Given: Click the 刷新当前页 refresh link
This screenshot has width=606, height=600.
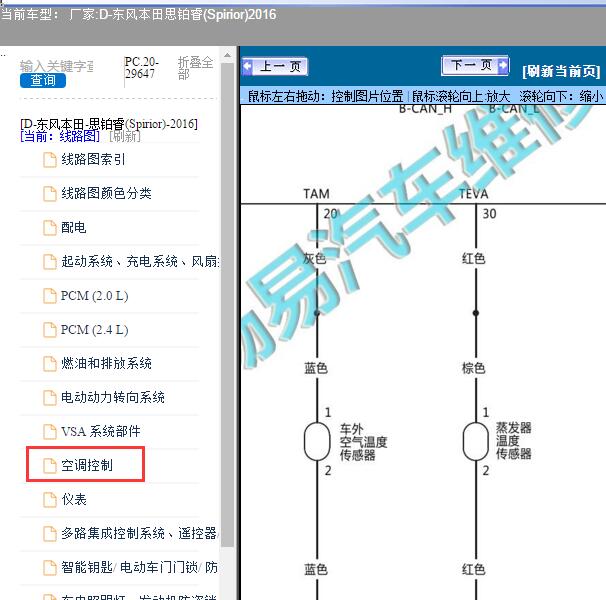Looking at the screenshot, I should (x=561, y=72).
